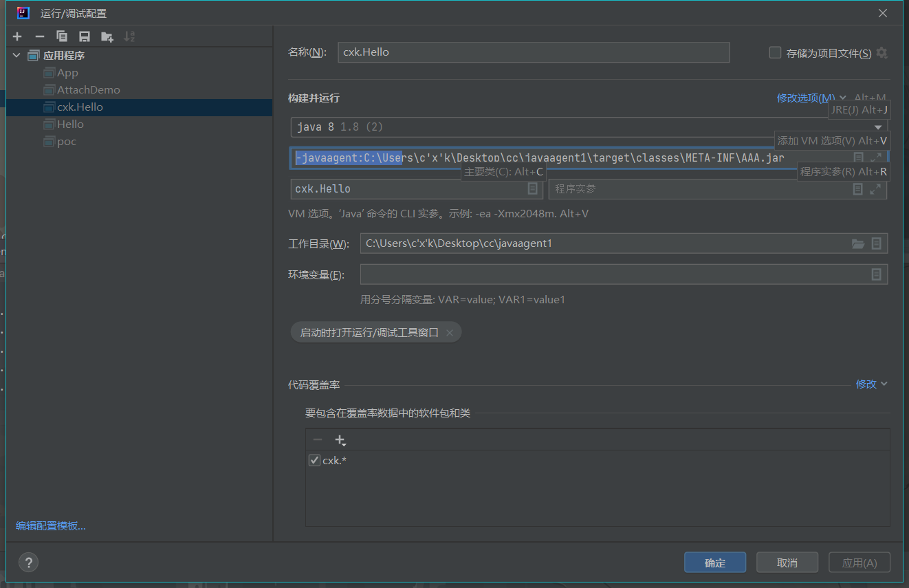Open the Modify options dropdown
Viewport: 909px width, 588px height.
pos(811,98)
